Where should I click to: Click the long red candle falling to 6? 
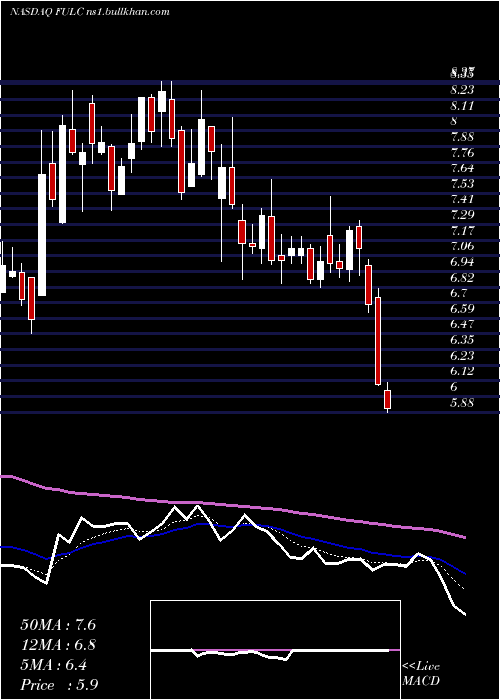coord(378,341)
